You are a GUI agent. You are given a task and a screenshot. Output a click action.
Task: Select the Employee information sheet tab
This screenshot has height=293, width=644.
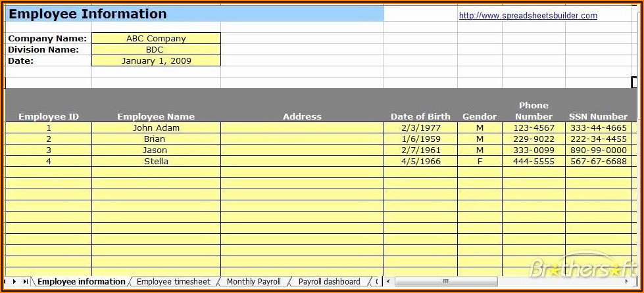tap(81, 282)
